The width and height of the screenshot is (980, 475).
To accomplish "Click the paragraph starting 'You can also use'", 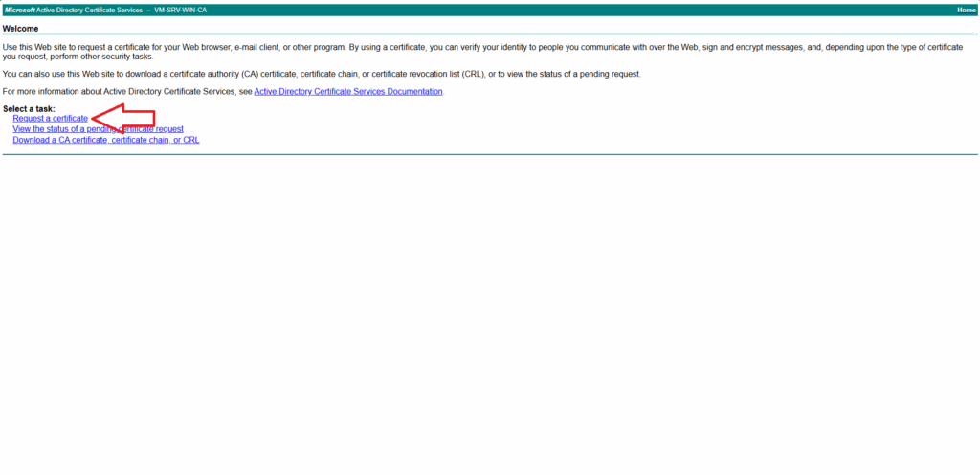I will (287, 74).
